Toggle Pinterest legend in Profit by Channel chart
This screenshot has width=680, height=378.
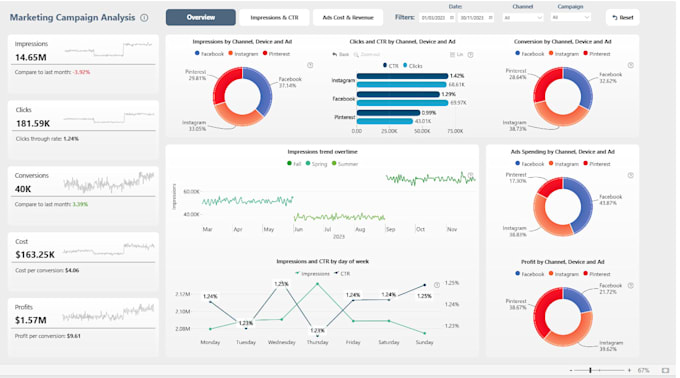click(x=597, y=274)
